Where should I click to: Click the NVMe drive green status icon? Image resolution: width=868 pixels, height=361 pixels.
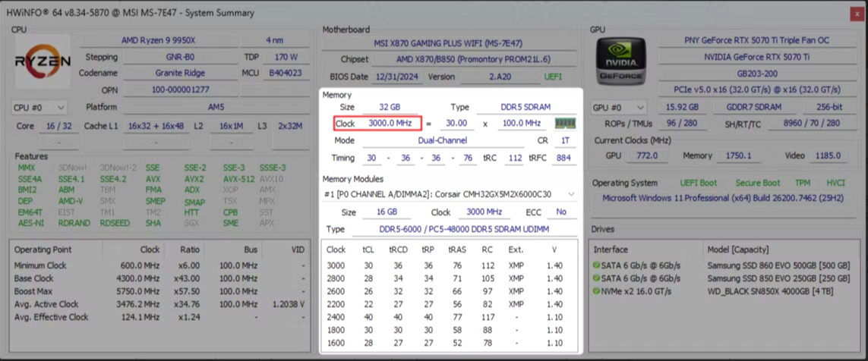pos(598,290)
